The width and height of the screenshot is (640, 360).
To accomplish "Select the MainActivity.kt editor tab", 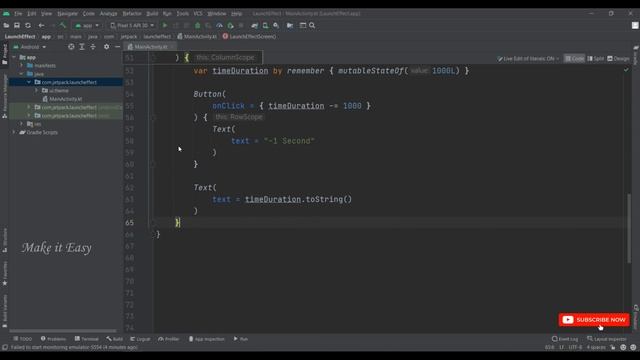I will (150, 47).
